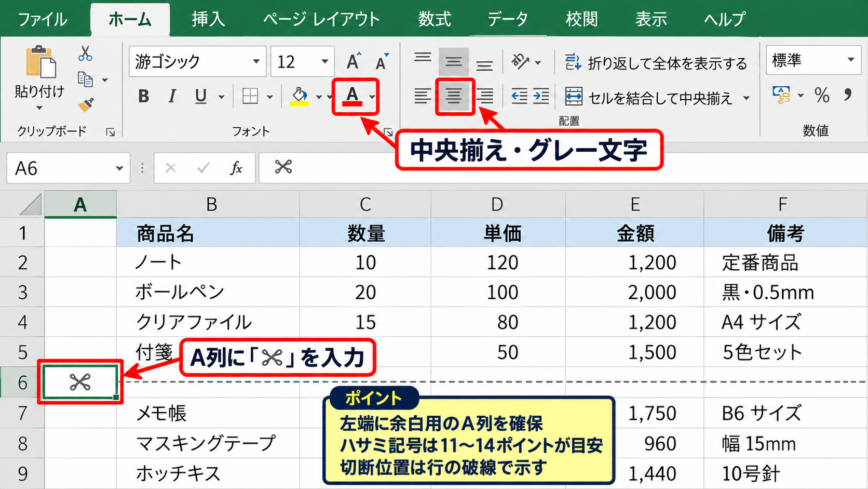Select the select-all corner triangle

tap(30, 204)
